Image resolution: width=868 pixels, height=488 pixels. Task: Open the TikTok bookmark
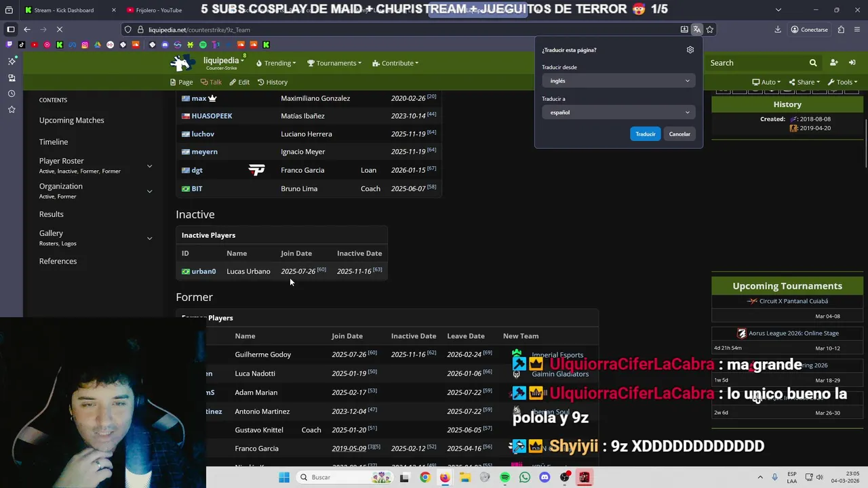pyautogui.click(x=22, y=45)
